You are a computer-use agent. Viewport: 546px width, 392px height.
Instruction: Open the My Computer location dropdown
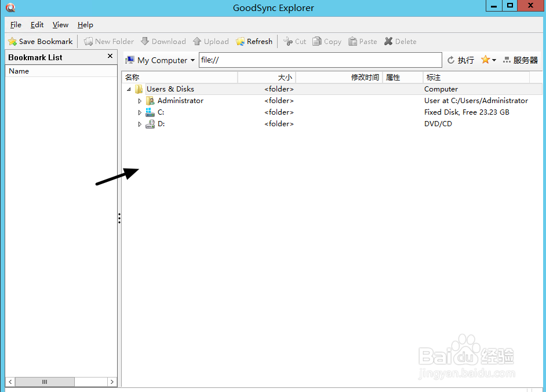[160, 60]
